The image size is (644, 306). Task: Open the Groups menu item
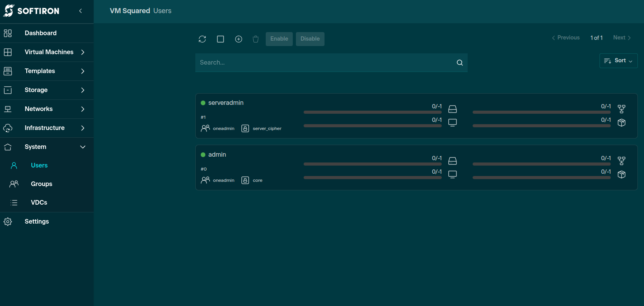[x=41, y=184]
